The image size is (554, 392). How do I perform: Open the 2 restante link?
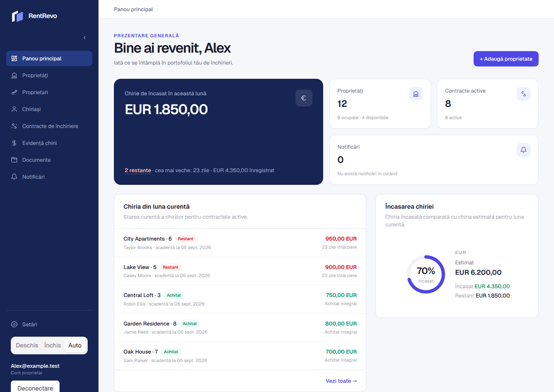pyautogui.click(x=138, y=170)
